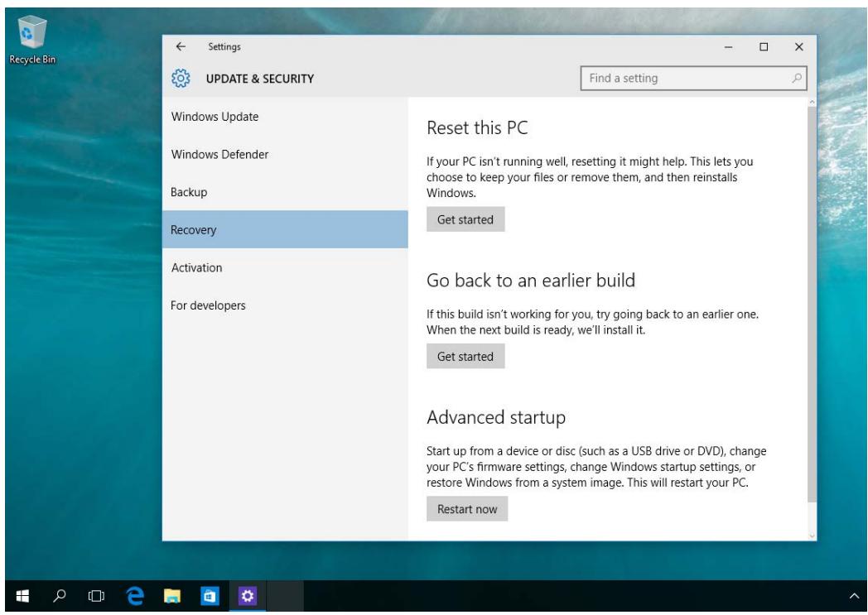Open the Store app from the taskbar
Screen dimensions: 868x615
(209, 594)
